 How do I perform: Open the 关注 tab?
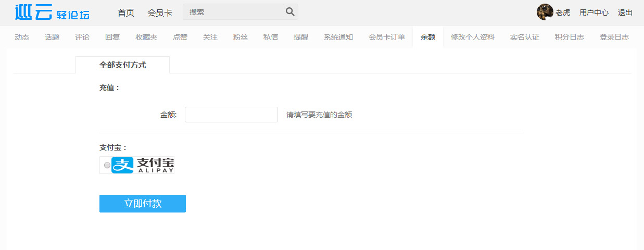point(210,37)
